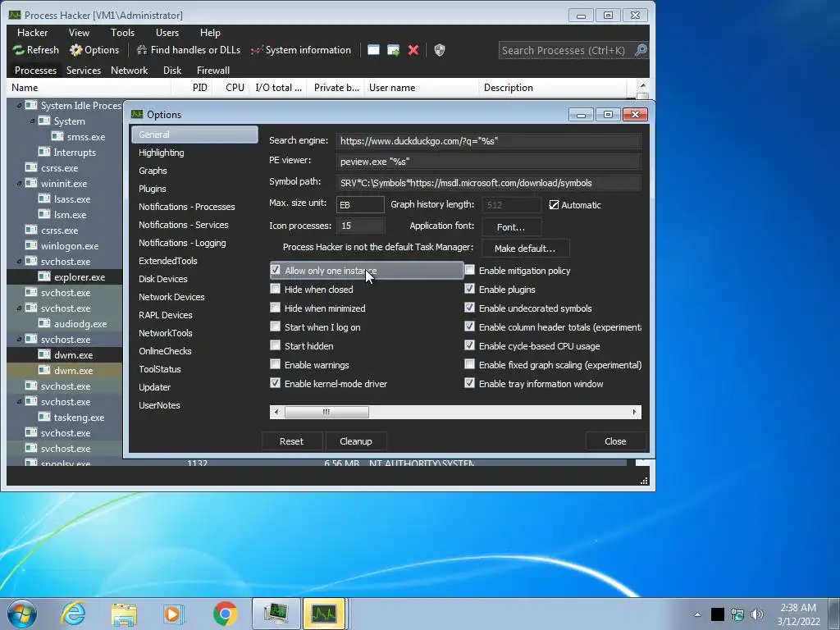Switch to the Network tab
840x630 pixels.
click(129, 71)
